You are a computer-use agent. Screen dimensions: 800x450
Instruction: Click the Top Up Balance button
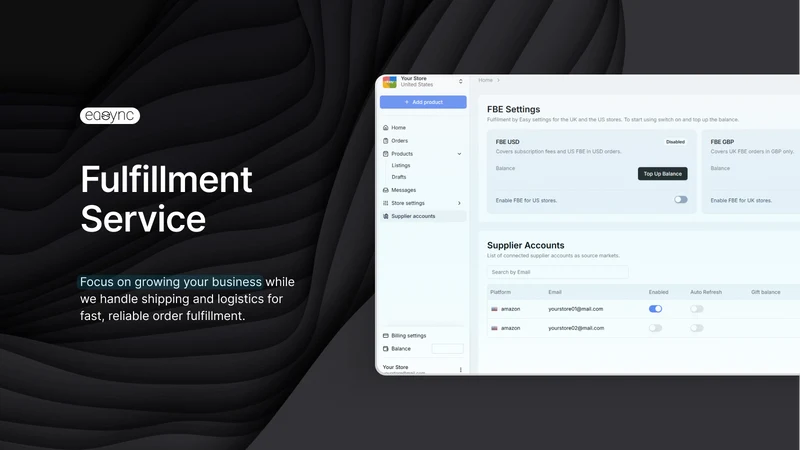click(x=663, y=174)
